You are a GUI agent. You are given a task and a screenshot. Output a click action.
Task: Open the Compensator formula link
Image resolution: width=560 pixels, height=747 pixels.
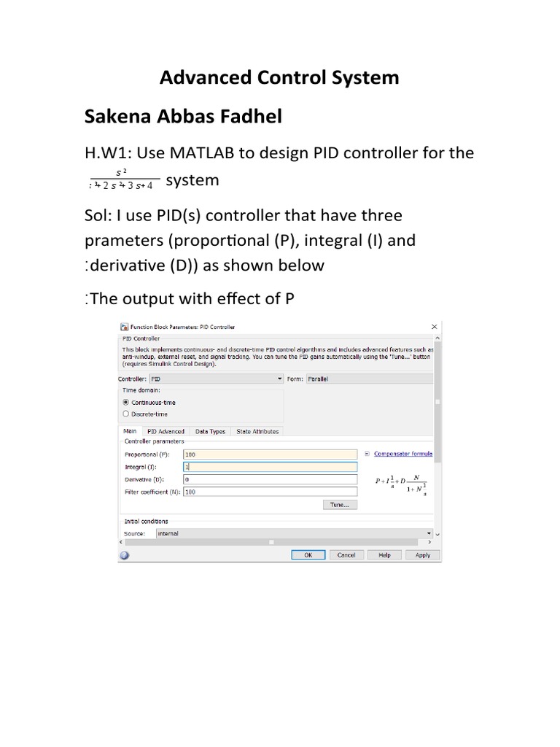(403, 454)
